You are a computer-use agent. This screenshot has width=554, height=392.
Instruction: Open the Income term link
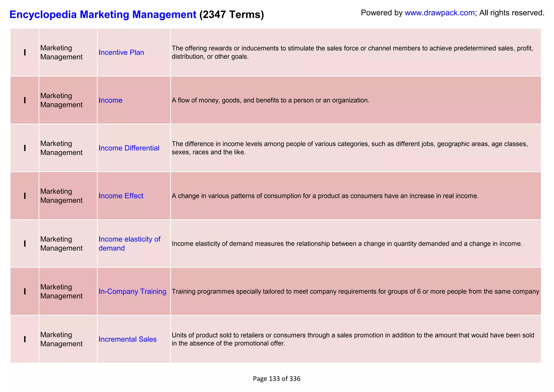coord(110,100)
